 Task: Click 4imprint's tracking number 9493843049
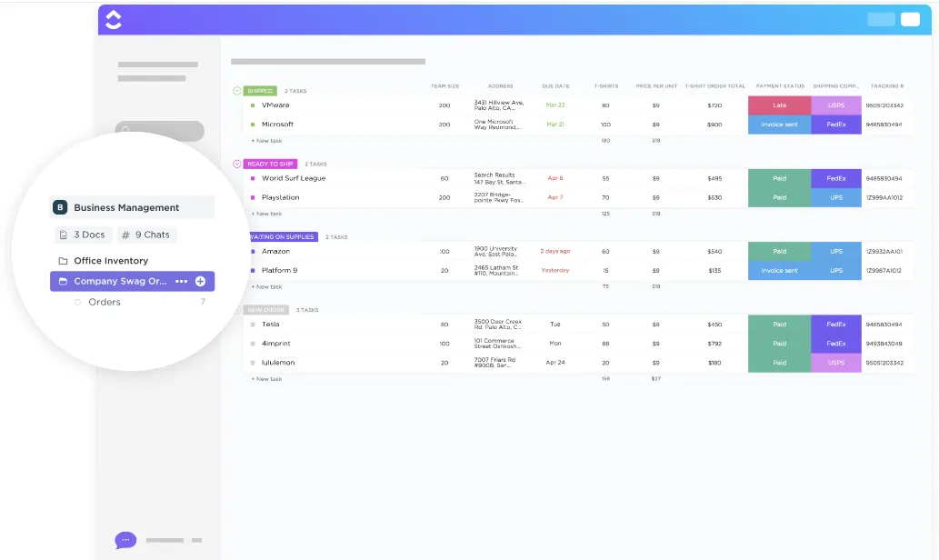884,344
